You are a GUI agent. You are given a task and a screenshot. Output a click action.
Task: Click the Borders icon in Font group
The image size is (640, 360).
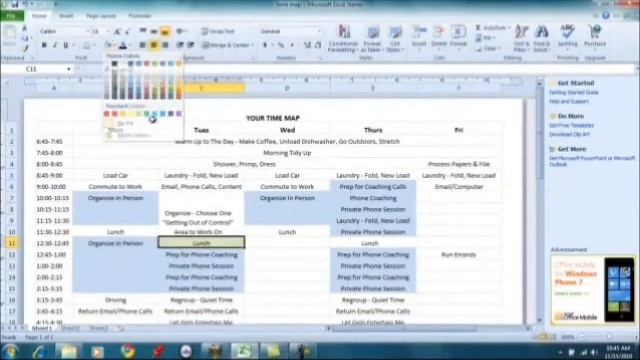(87, 45)
